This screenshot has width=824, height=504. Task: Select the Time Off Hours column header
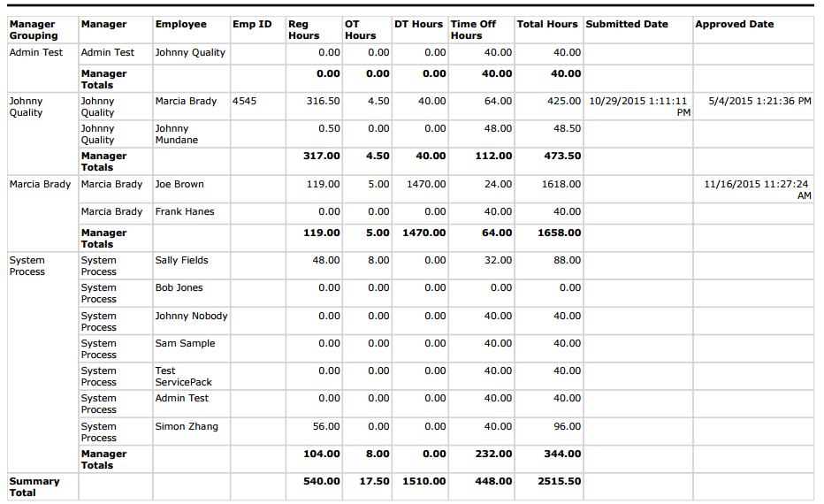(x=473, y=30)
